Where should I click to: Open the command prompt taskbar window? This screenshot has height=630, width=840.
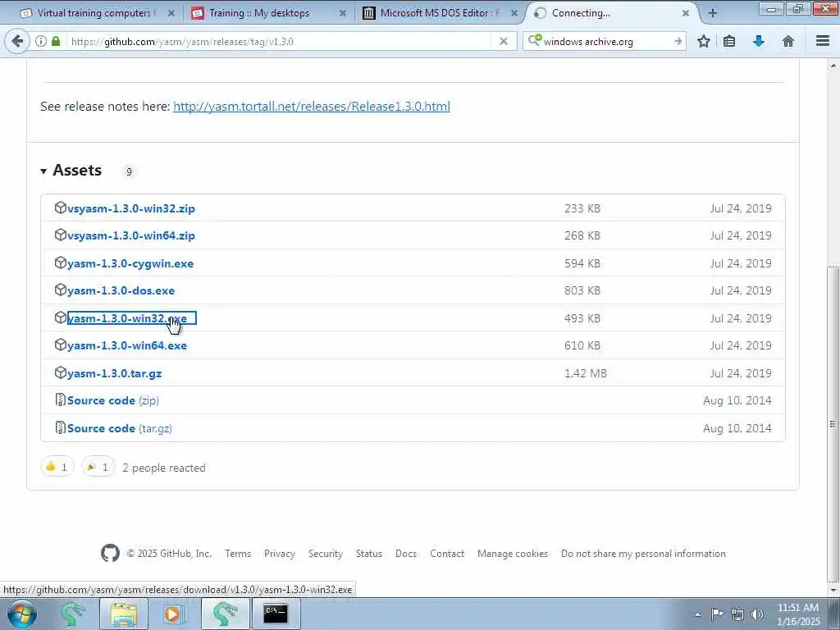[x=276, y=614]
